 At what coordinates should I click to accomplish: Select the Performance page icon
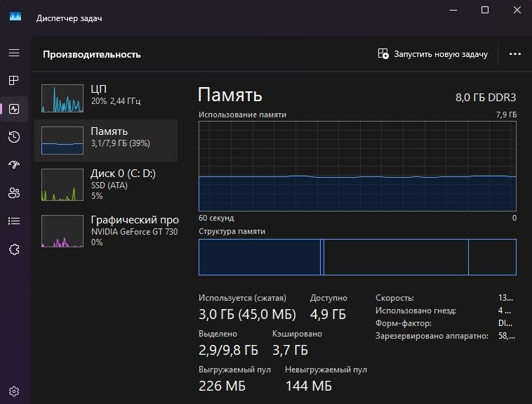pyautogui.click(x=14, y=109)
